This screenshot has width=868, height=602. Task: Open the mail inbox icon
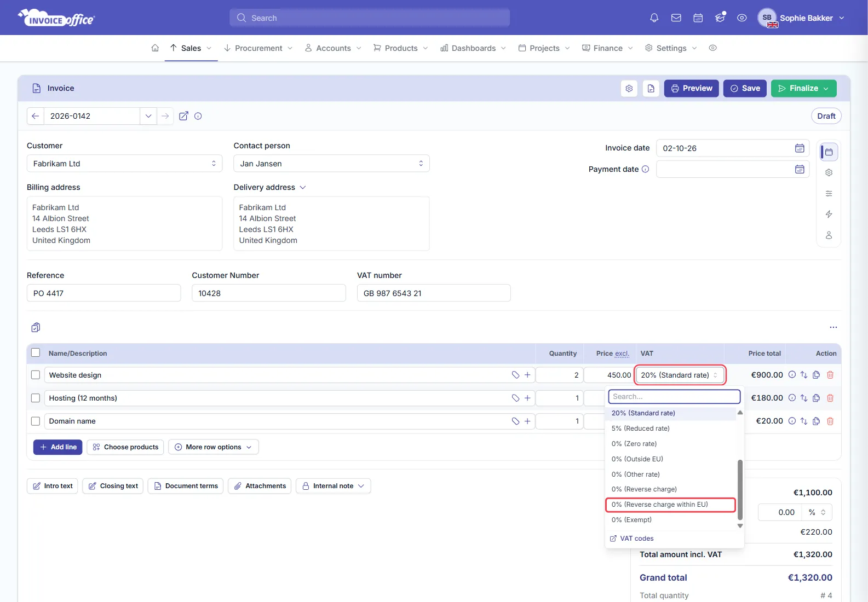(x=676, y=18)
